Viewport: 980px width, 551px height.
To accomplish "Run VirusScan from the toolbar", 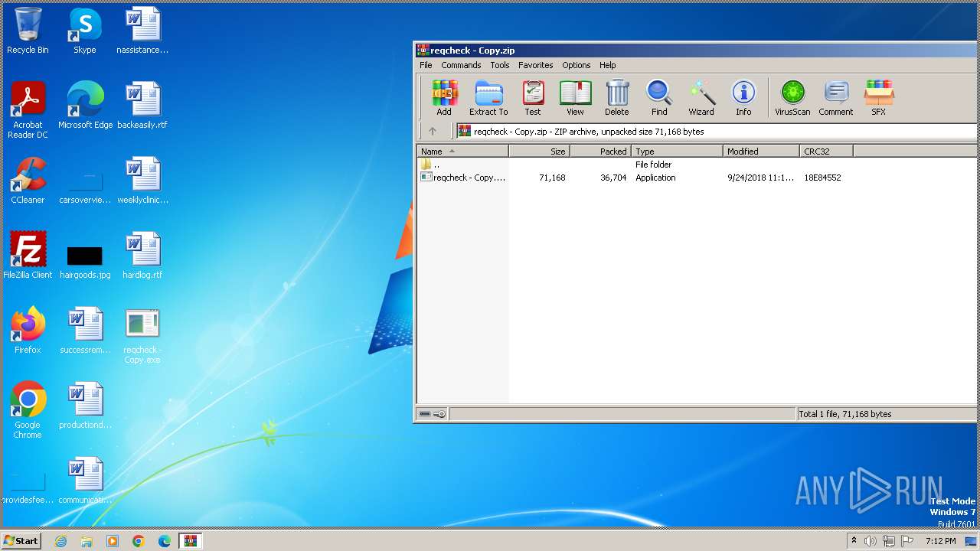I will tap(792, 98).
